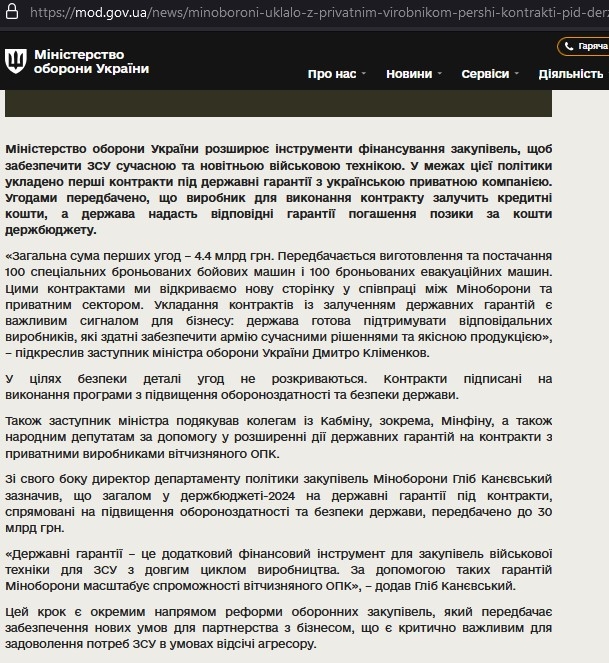
Task: Click the paragraph starting «Також заступник міністра»
Action: click(278, 437)
